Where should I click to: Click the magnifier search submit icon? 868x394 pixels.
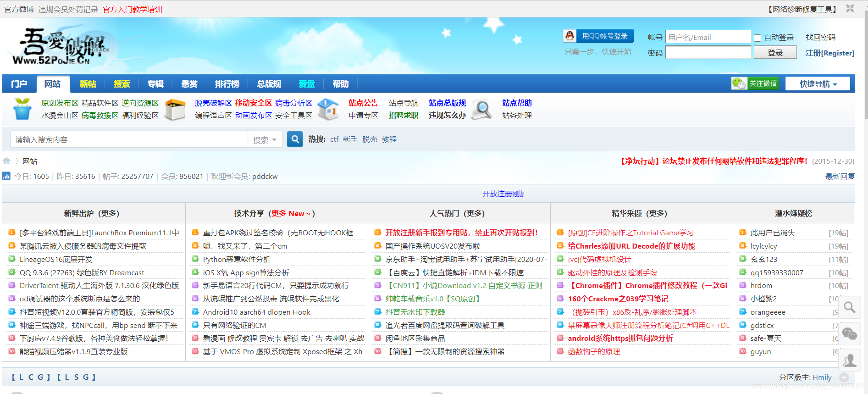pyautogui.click(x=295, y=139)
